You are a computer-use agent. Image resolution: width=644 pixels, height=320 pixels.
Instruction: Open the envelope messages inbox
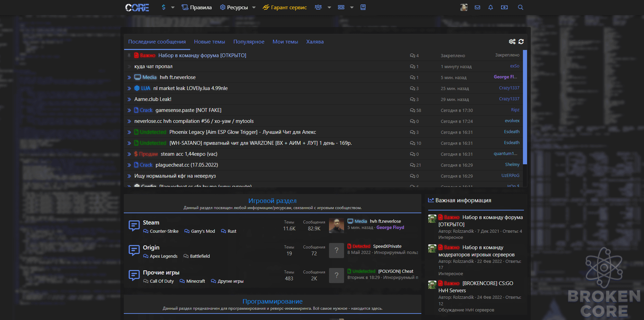point(477,7)
